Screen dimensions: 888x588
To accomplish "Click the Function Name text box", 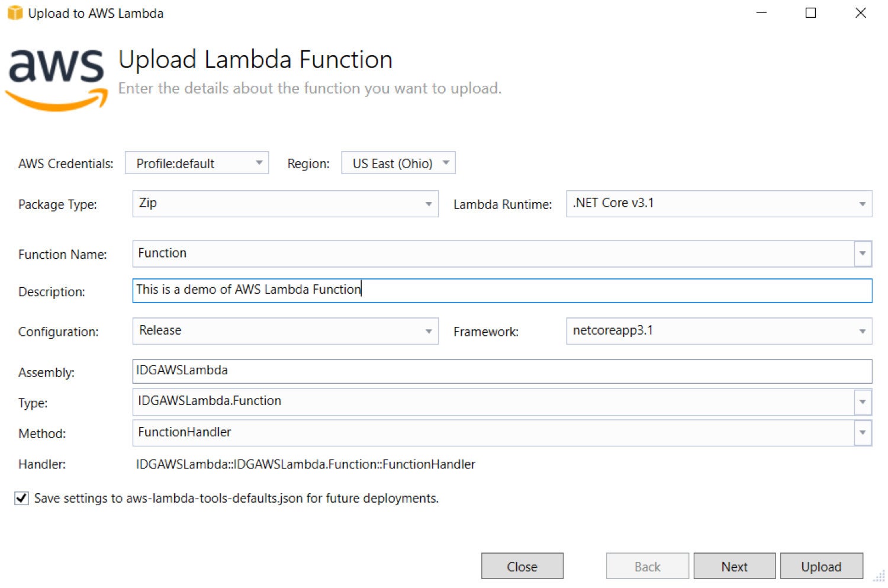I will tap(493, 253).
